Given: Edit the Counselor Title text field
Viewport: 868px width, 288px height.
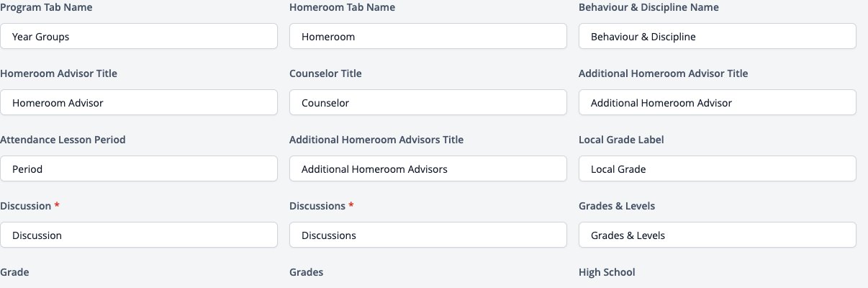Looking at the screenshot, I should tap(428, 103).
